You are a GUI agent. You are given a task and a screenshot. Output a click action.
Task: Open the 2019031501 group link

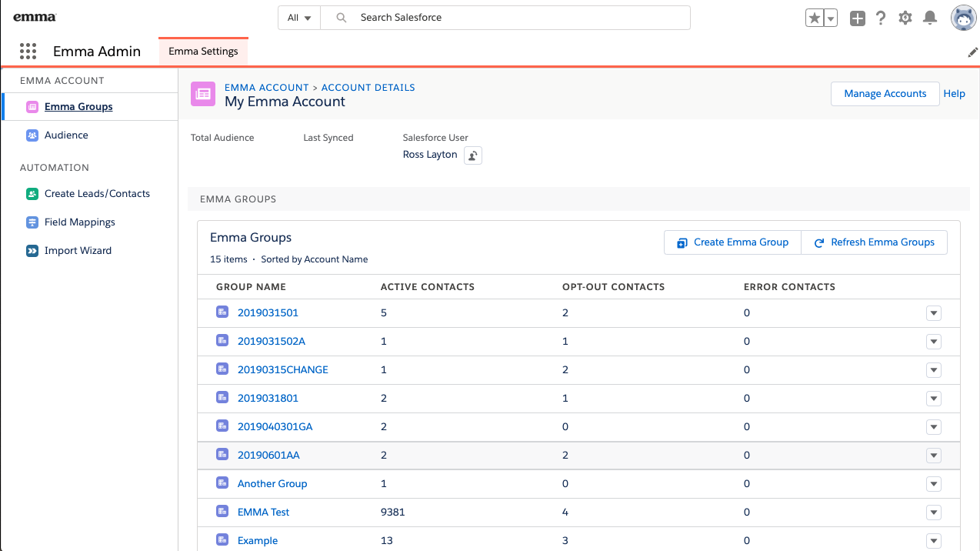click(268, 313)
